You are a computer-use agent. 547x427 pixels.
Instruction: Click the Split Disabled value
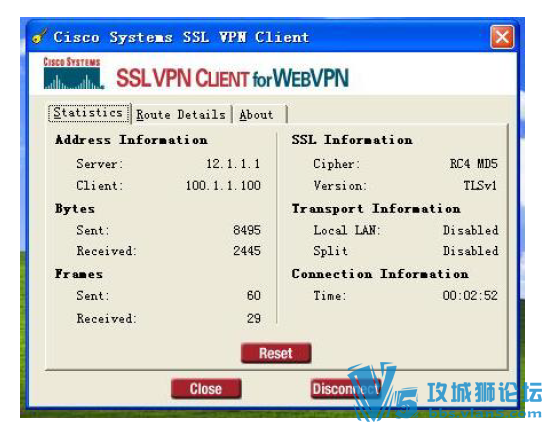click(470, 250)
